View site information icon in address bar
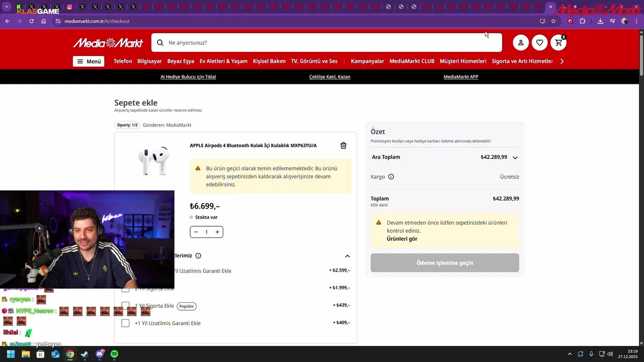The width and height of the screenshot is (644, 362). click(58, 21)
